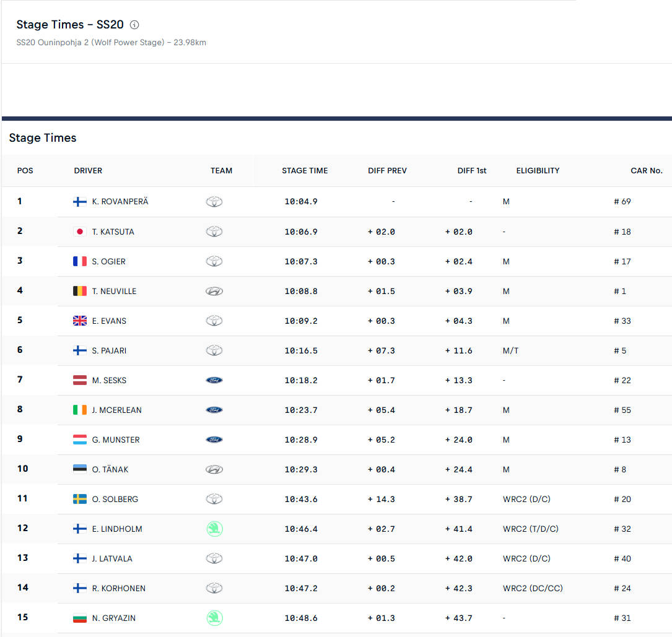672x637 pixels.
Task: Select driver name N. GRYAZIN
Action: tap(113, 618)
